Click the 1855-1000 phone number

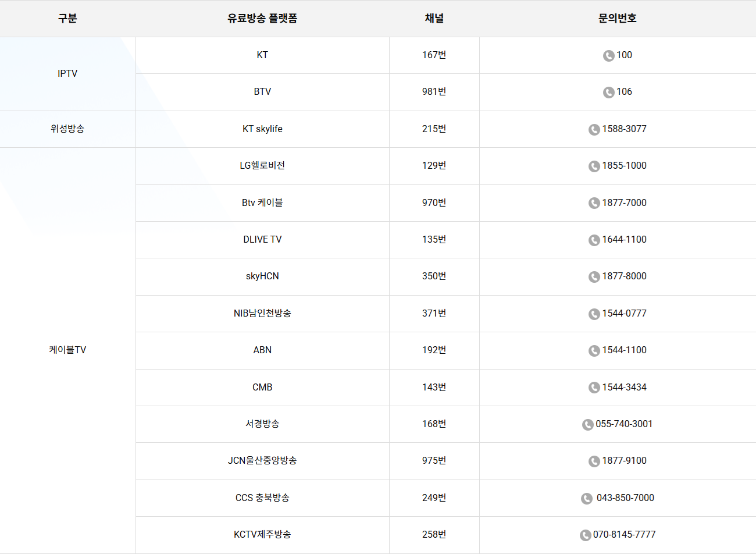coord(625,166)
